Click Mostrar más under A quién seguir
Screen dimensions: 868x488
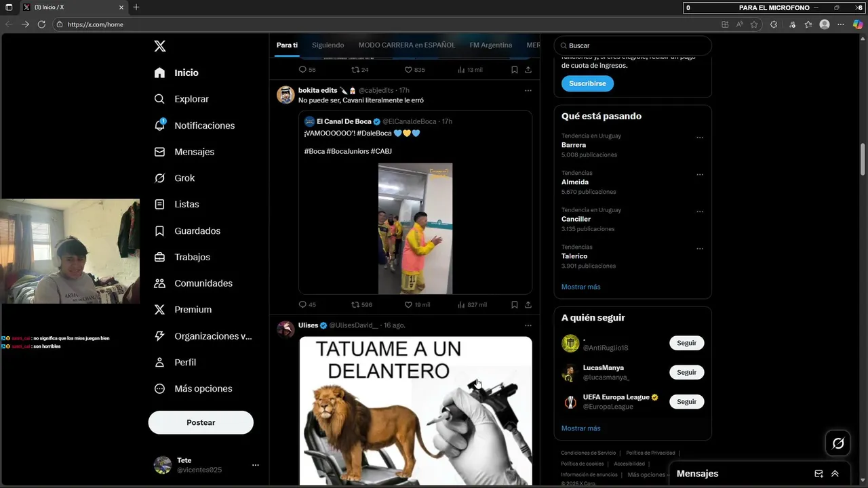tap(580, 428)
